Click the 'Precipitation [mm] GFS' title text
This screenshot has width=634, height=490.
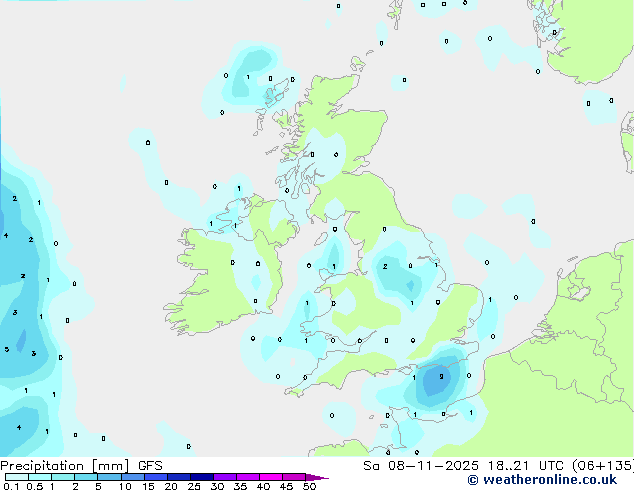tap(81, 466)
